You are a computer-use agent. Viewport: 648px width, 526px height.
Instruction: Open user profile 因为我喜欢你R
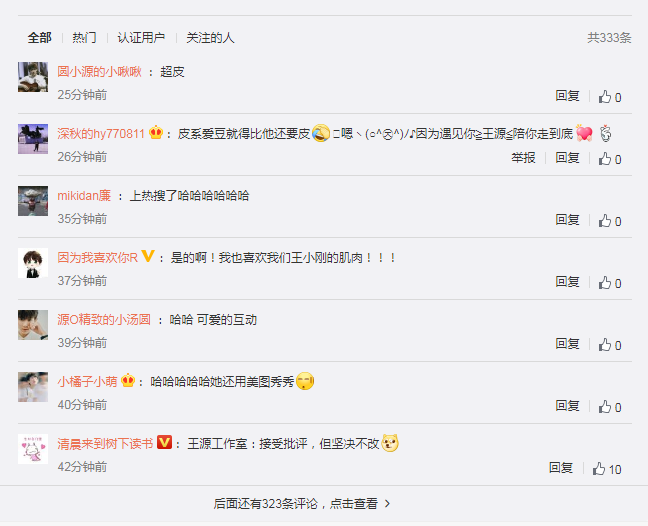coord(98,257)
